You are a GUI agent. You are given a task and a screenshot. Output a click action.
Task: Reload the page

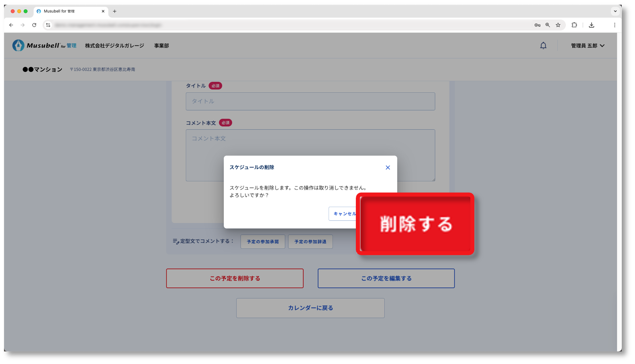click(34, 25)
